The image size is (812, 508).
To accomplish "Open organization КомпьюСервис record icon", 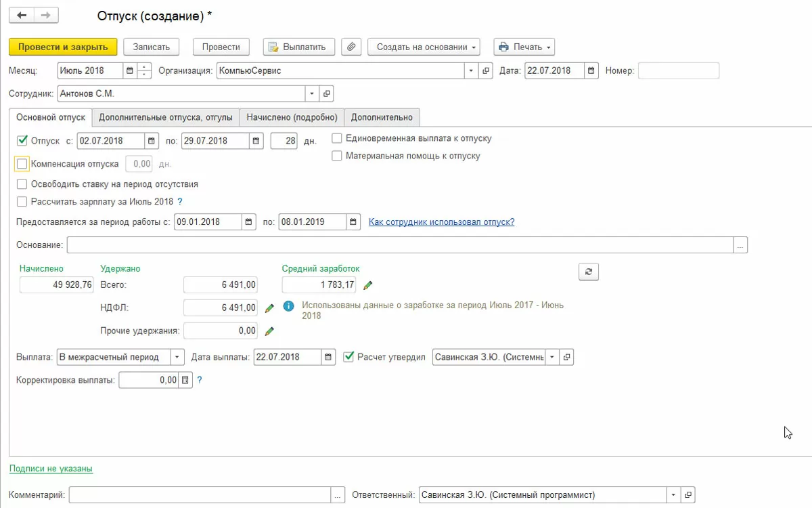I will (x=485, y=70).
